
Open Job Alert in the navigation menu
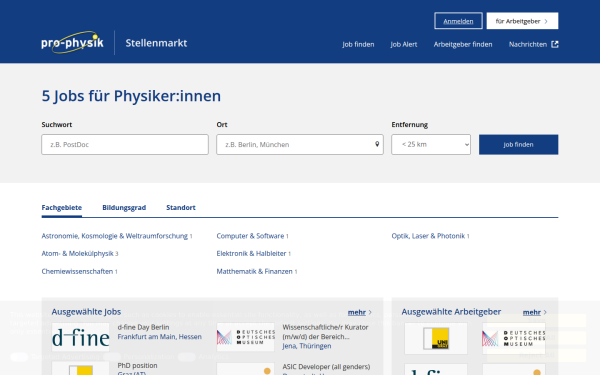point(404,44)
